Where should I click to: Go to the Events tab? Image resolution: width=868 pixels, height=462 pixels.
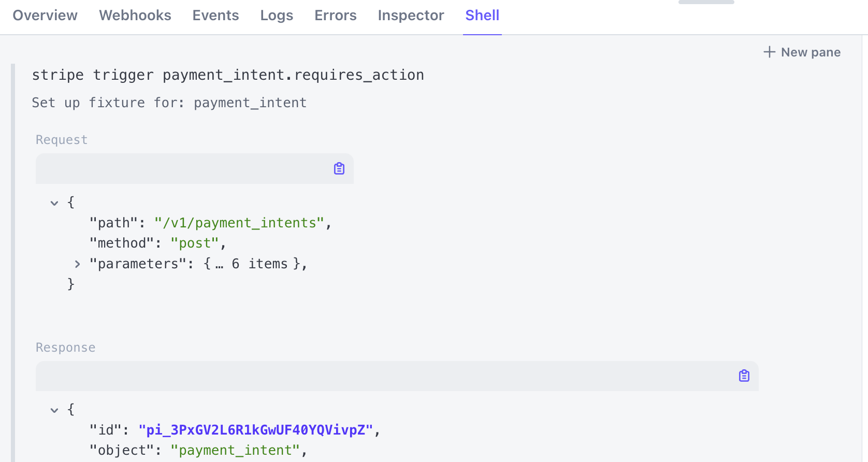pyautogui.click(x=215, y=16)
